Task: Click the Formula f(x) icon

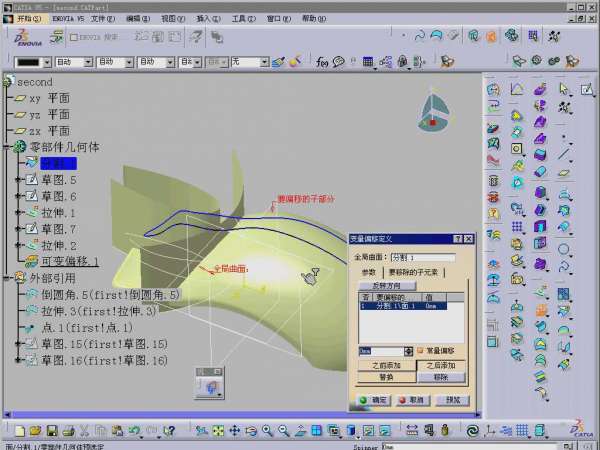Action: [321, 62]
